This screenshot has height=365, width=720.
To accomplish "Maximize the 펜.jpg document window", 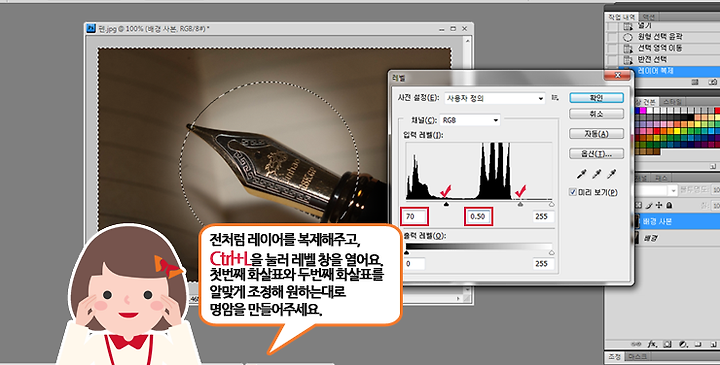I will click(453, 28).
